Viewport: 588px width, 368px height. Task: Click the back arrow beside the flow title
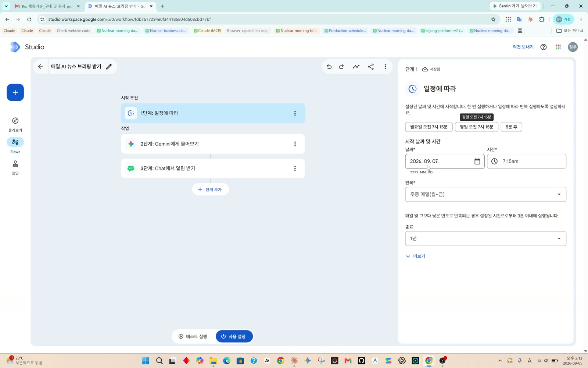[x=40, y=67]
